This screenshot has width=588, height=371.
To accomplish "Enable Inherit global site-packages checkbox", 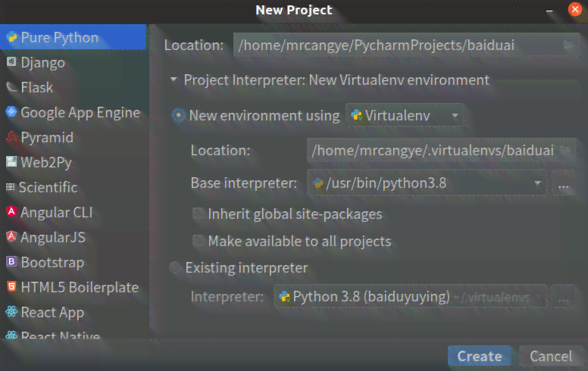I will 198,214.
